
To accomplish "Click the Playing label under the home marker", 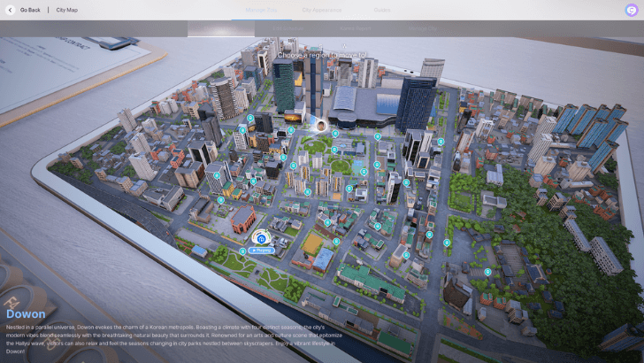I will pyautogui.click(x=262, y=251).
